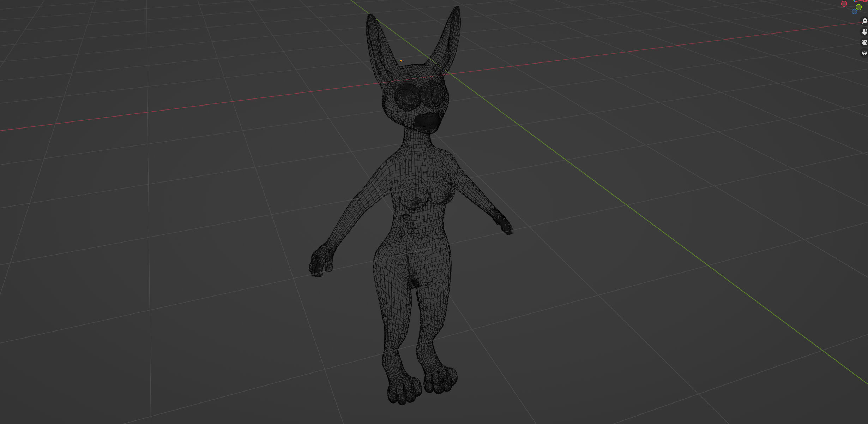
Task: Click the blue Z axis gizmo circle
Action: point(855,12)
